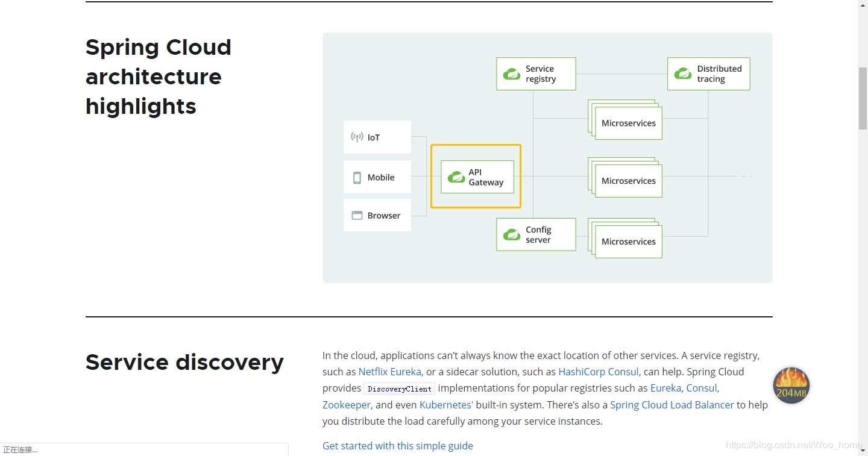The image size is (868, 456).
Task: Click the Browser label text
Action: [x=384, y=215]
